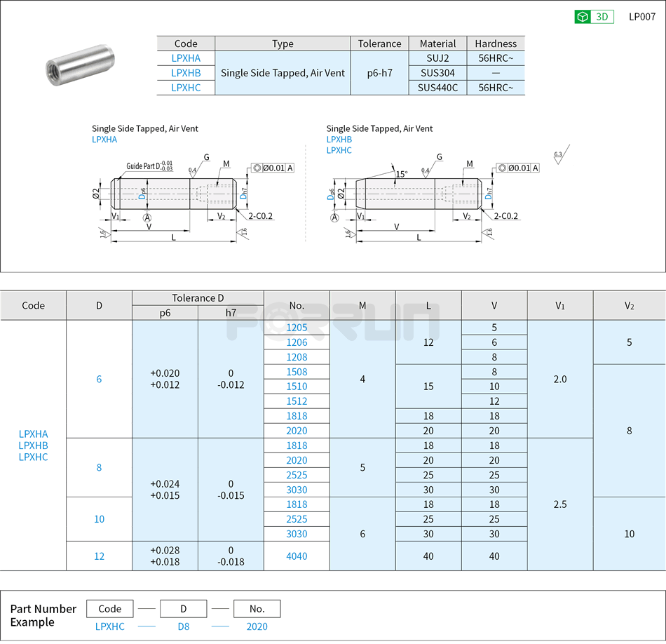
Task: Select part number 1508
Action: tap(297, 372)
